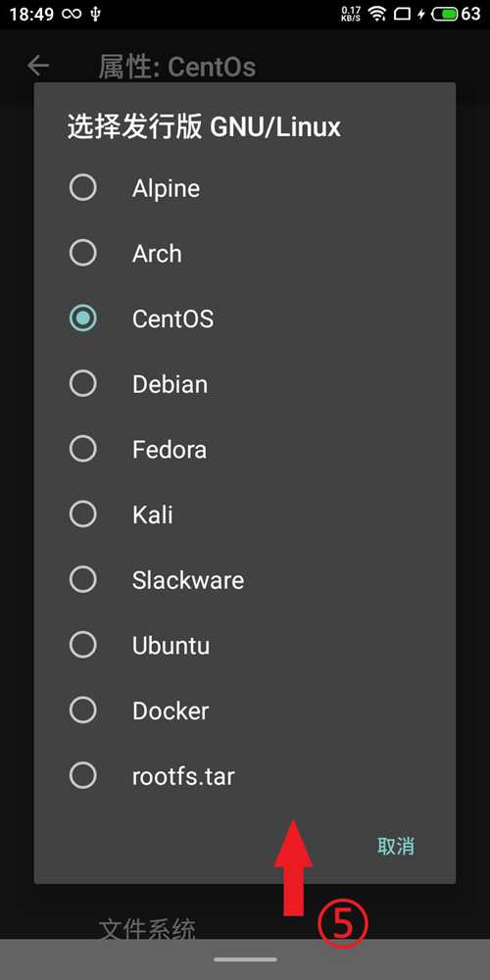Tap the battery indicator icon
Image resolution: width=490 pixels, height=980 pixels.
click(445, 14)
